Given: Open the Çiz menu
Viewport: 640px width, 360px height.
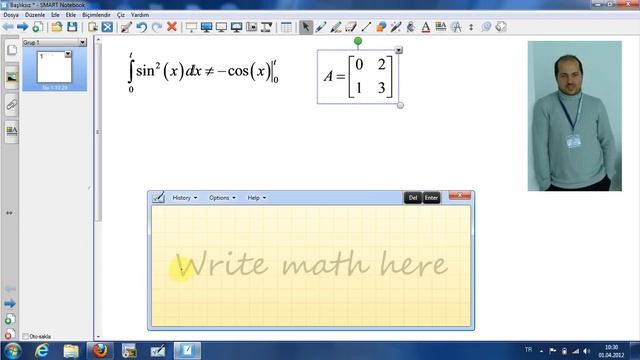Looking at the screenshot, I should pos(121,15).
